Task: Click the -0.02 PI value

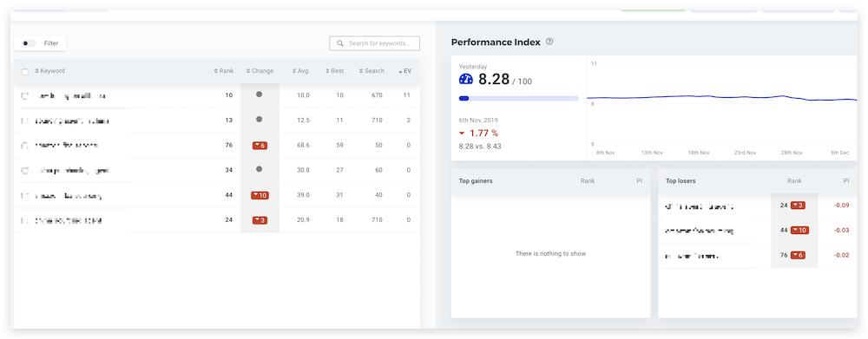Action: click(841, 256)
